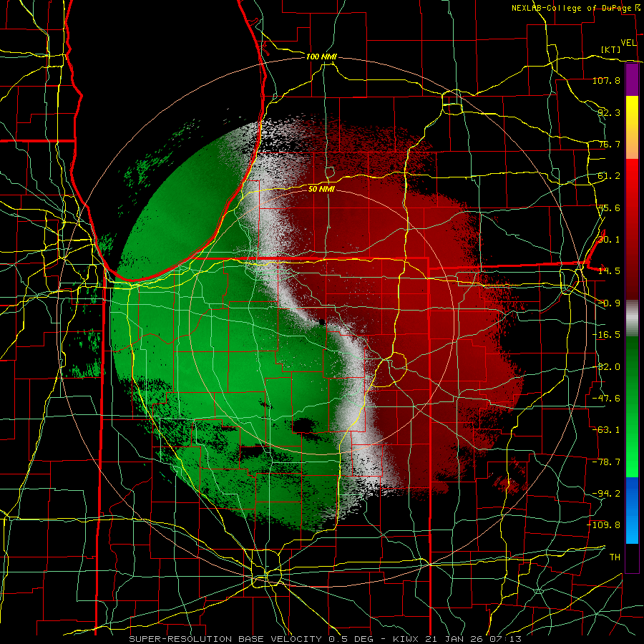Select the 61.2 velocity scale value
644x644 pixels.
point(609,176)
